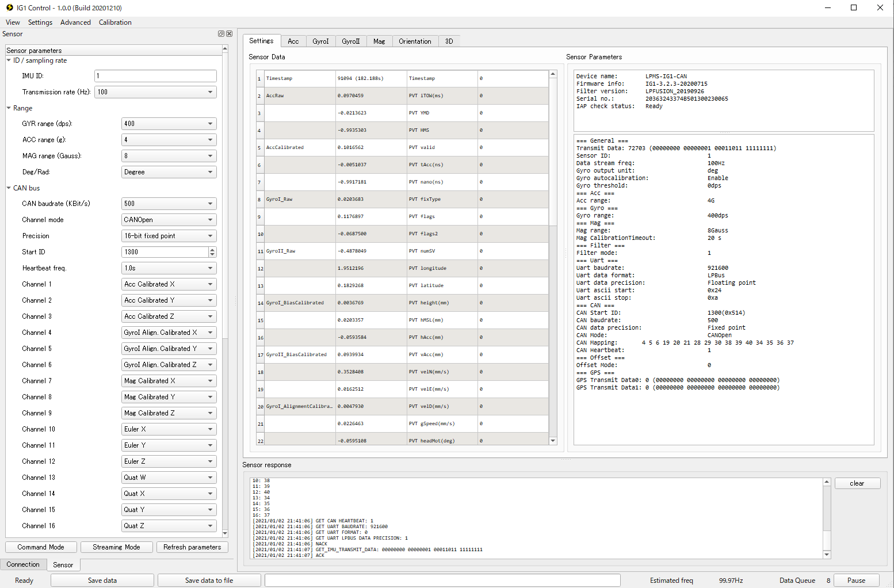This screenshot has height=588, width=894.
Task: Close the Sensor dock panel
Action: (x=229, y=34)
